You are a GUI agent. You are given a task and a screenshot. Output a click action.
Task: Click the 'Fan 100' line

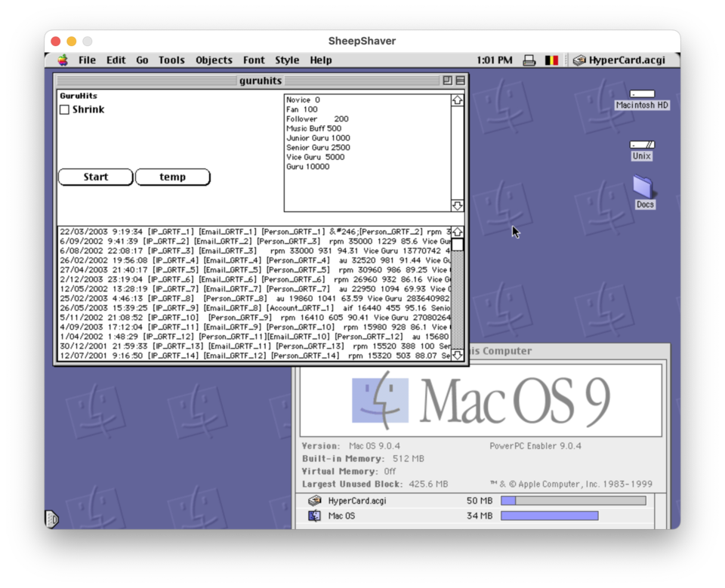coord(301,109)
